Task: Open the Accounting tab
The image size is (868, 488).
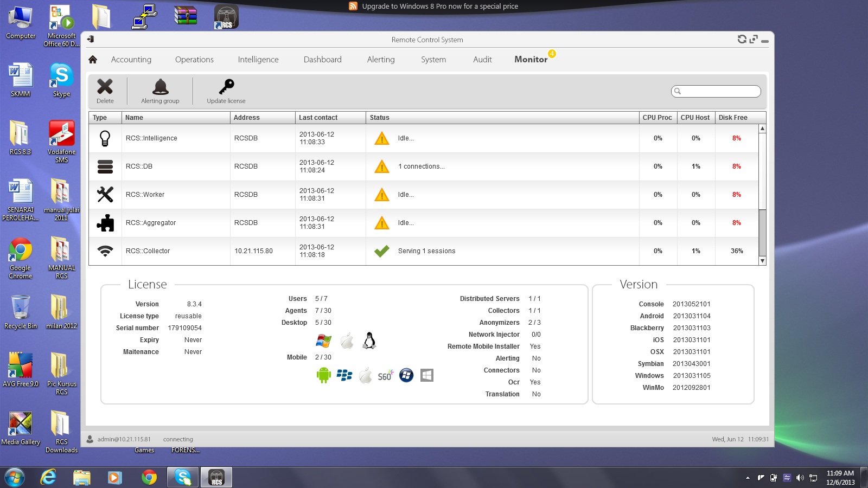Action: 131,60
